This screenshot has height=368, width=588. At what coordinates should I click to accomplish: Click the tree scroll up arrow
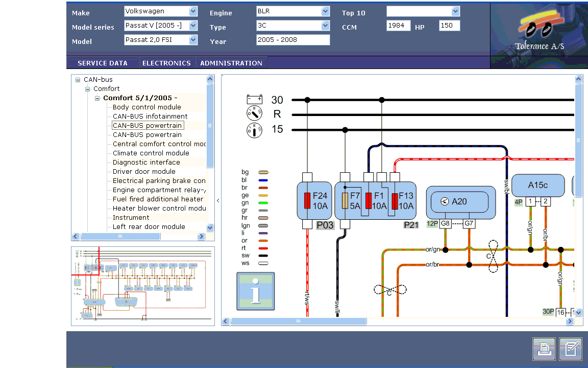(210, 79)
